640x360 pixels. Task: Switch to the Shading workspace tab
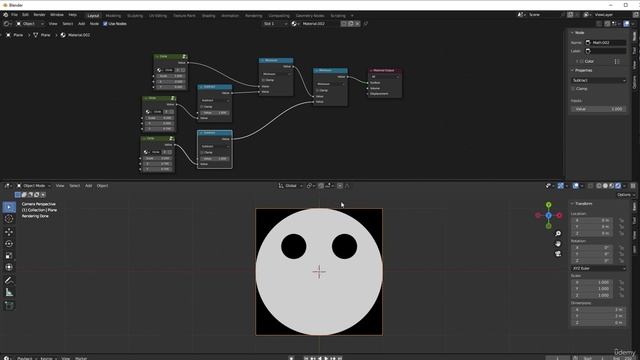209,16
